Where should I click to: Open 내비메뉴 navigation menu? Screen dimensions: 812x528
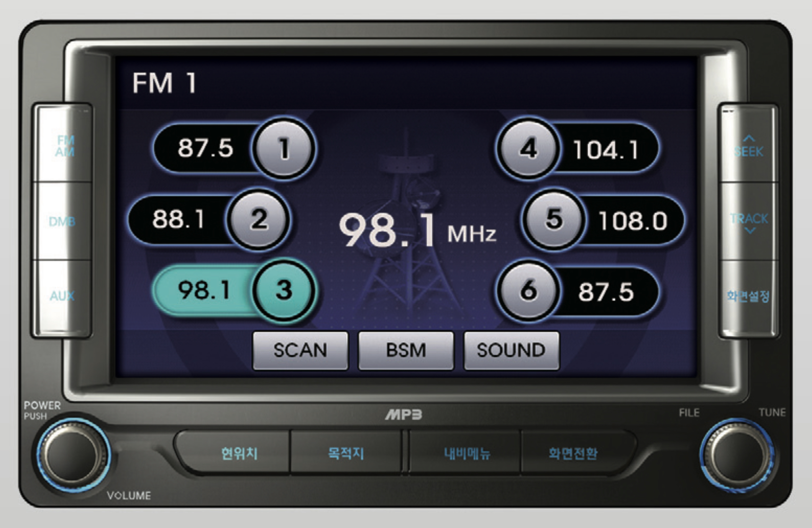(466, 454)
